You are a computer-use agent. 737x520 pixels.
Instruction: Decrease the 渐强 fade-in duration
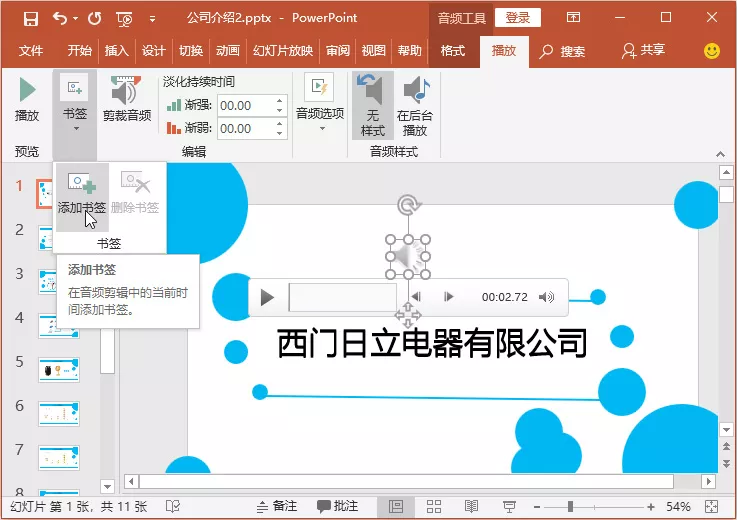[280, 111]
